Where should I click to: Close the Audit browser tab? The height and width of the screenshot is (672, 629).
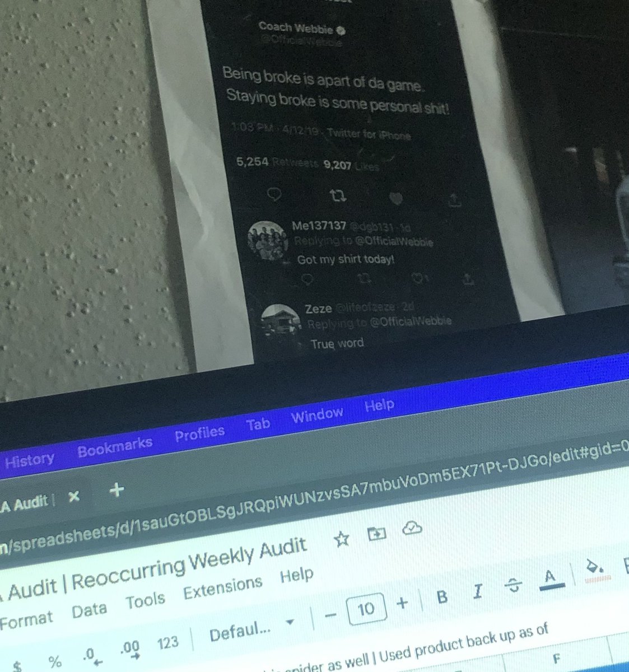pos(74,496)
